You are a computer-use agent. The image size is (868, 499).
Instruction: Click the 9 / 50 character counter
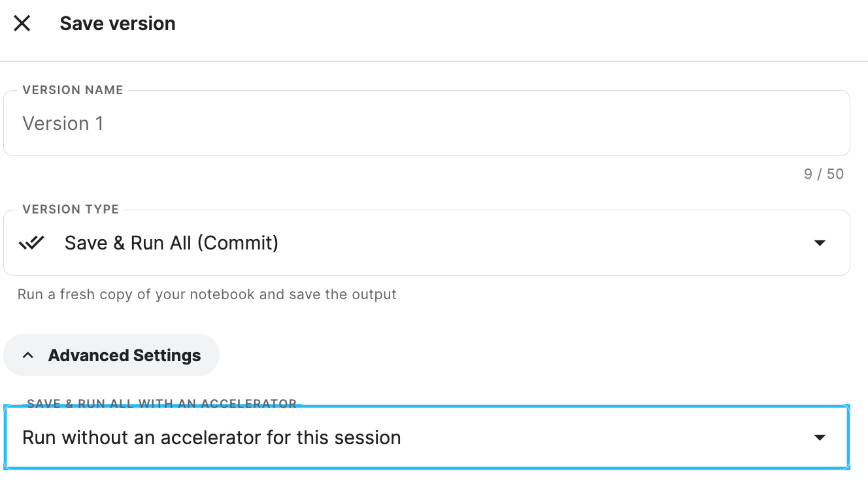824,174
